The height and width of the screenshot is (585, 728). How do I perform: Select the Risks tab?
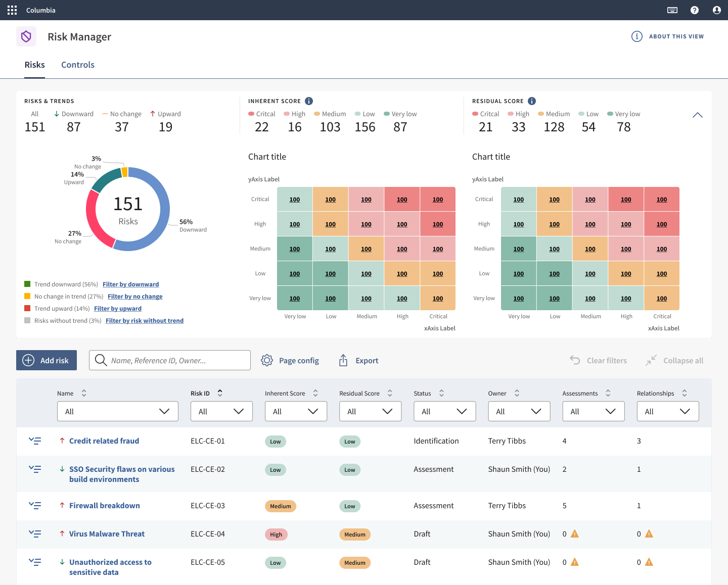35,65
